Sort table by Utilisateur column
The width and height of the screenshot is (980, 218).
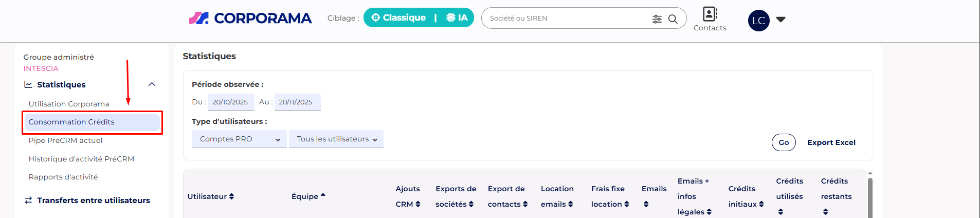(x=211, y=196)
